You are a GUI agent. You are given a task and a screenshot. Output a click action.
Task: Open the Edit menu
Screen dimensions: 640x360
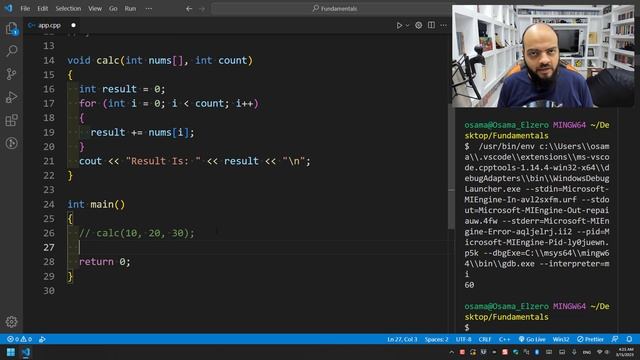pos(42,8)
